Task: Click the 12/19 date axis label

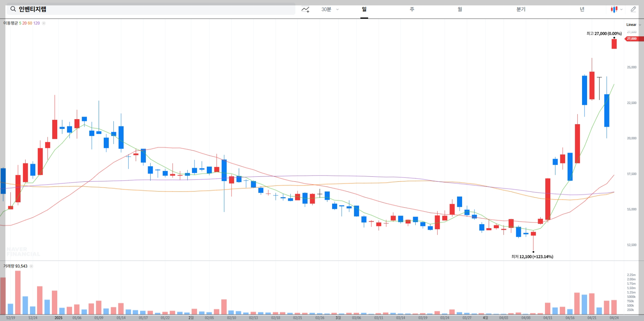Action: point(11,318)
